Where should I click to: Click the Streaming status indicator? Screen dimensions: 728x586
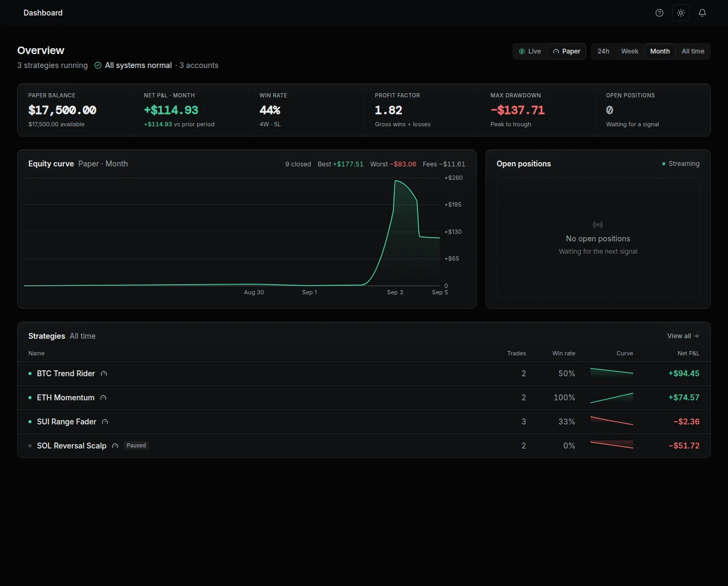681,164
